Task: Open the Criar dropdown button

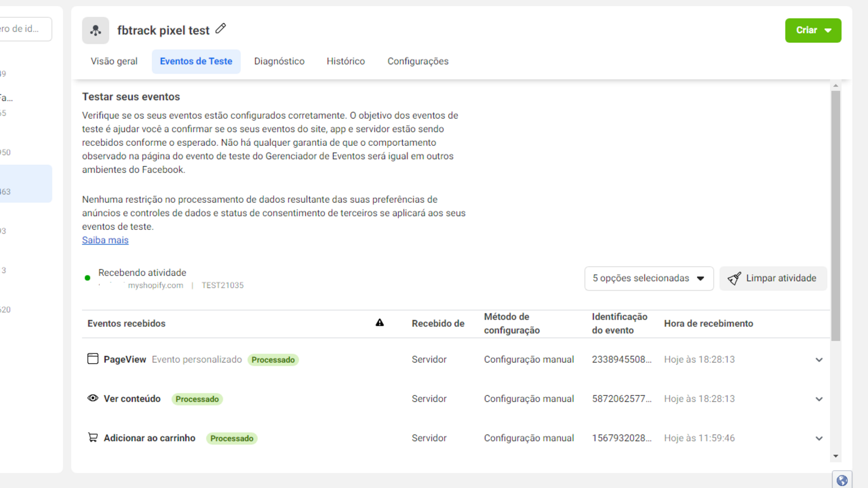Action: (813, 30)
